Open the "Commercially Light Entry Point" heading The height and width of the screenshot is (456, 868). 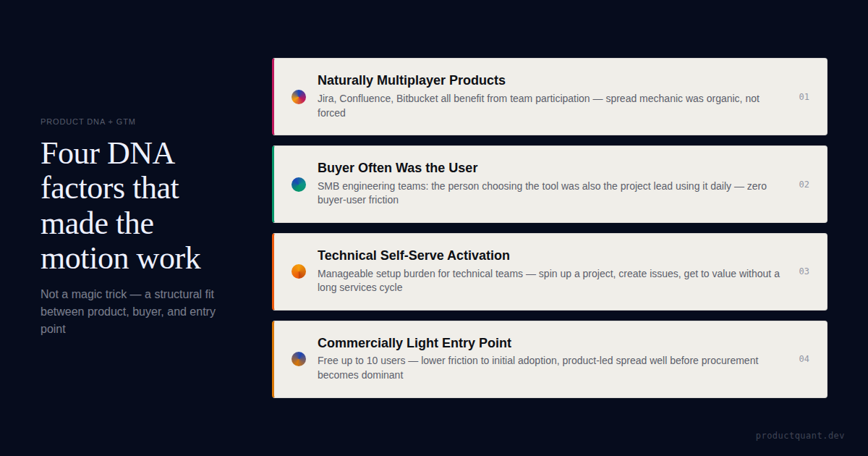coord(414,343)
